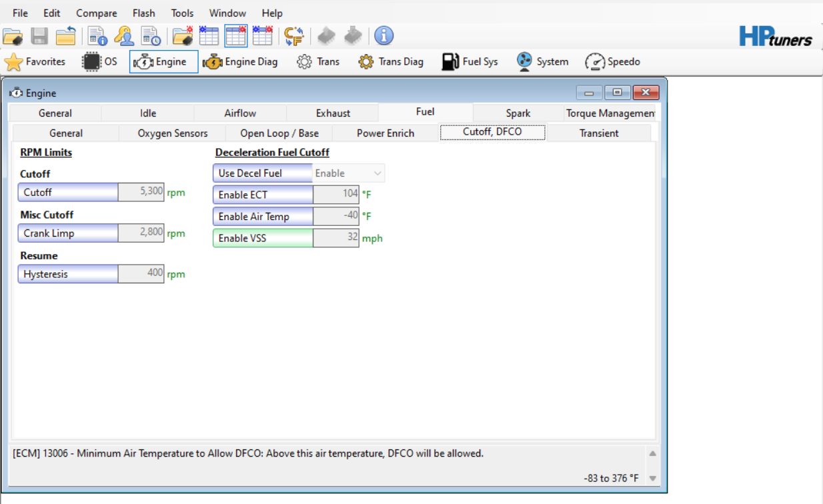This screenshot has height=504, width=823.
Task: Open the Compare menu
Action: tap(96, 13)
